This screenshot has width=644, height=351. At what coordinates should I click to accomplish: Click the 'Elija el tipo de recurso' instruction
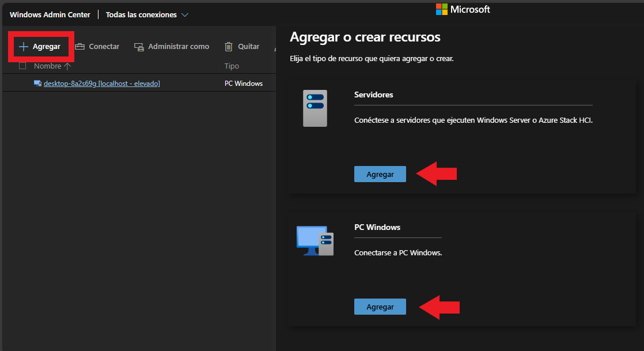click(x=372, y=59)
